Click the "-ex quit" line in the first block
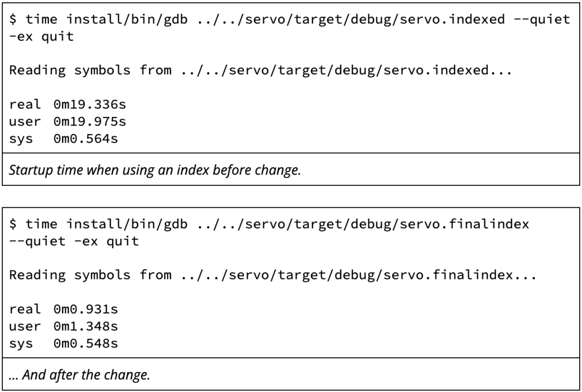The height and width of the screenshot is (392, 582). (41, 36)
